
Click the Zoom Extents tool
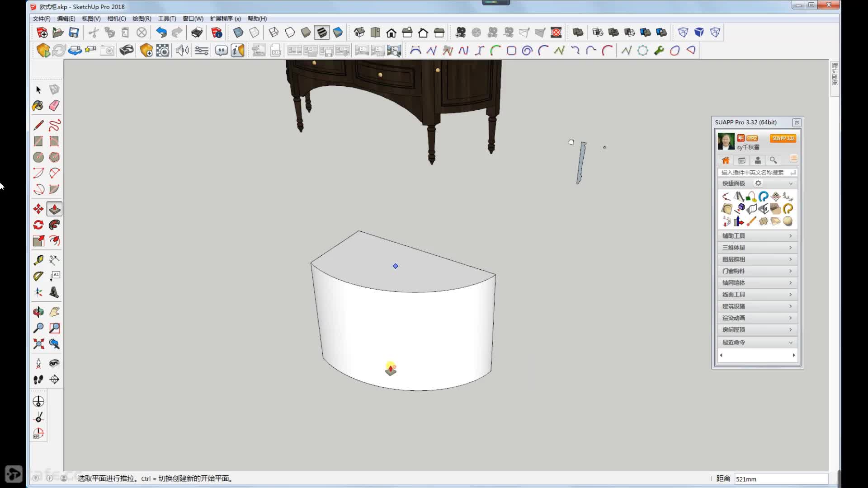click(x=38, y=344)
